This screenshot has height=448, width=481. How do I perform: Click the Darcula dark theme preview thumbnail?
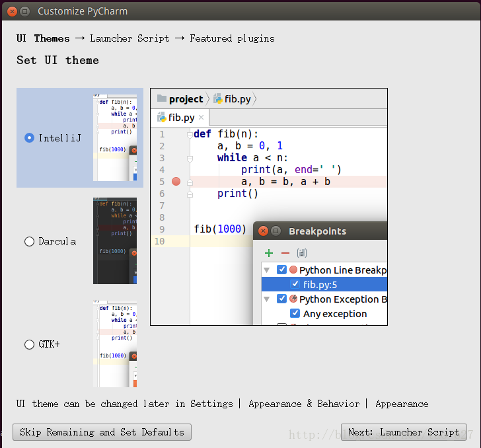tap(115, 241)
